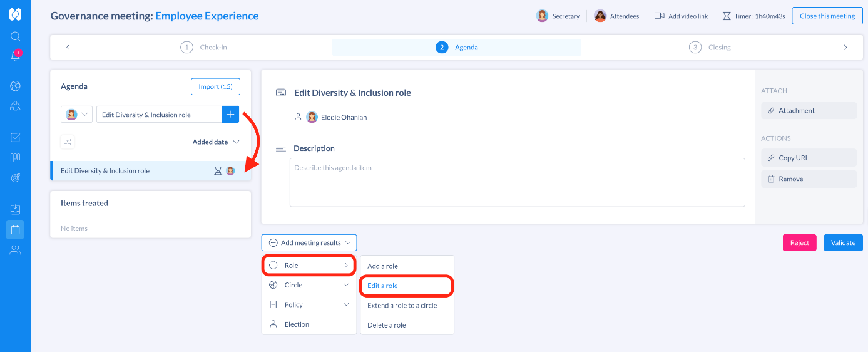
Task: Click the Attachment button
Action: 809,110
